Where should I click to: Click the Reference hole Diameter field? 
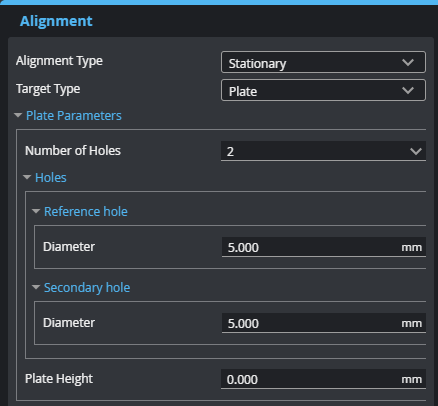324,247
